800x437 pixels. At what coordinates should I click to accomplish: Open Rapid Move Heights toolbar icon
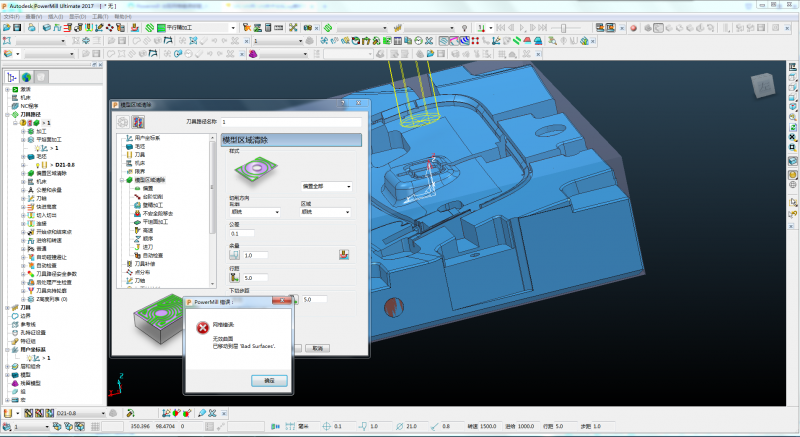(x=68, y=28)
